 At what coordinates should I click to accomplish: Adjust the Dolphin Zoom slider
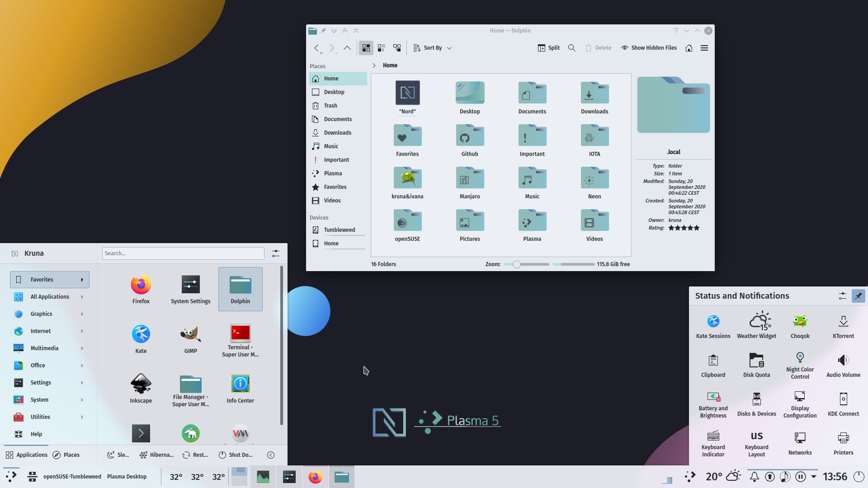526,264
